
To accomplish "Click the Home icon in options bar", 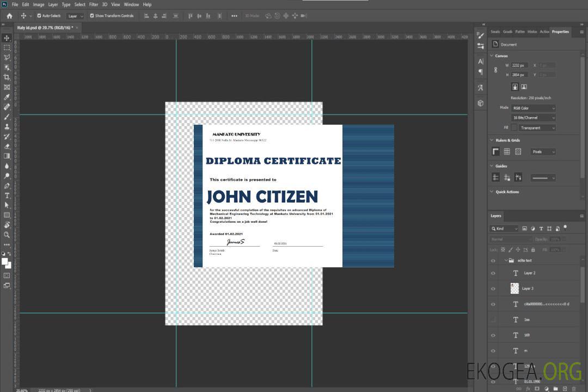I will 9,16.
